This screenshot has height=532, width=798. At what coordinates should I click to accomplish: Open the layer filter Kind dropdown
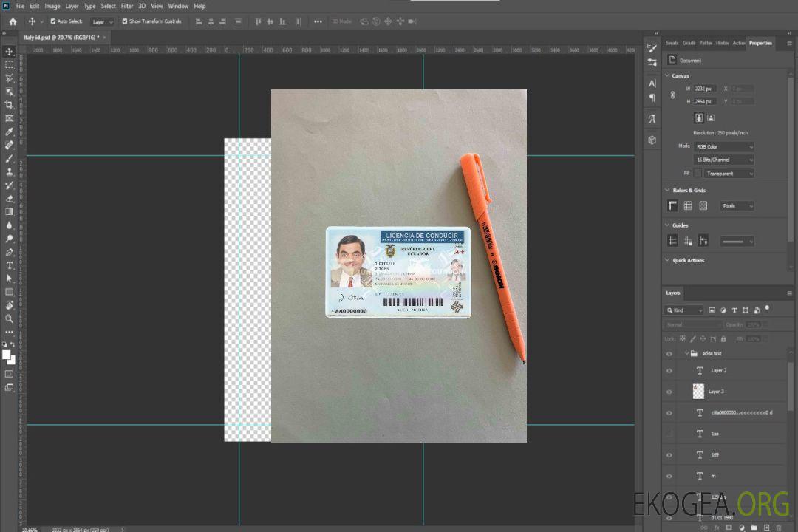(x=684, y=310)
